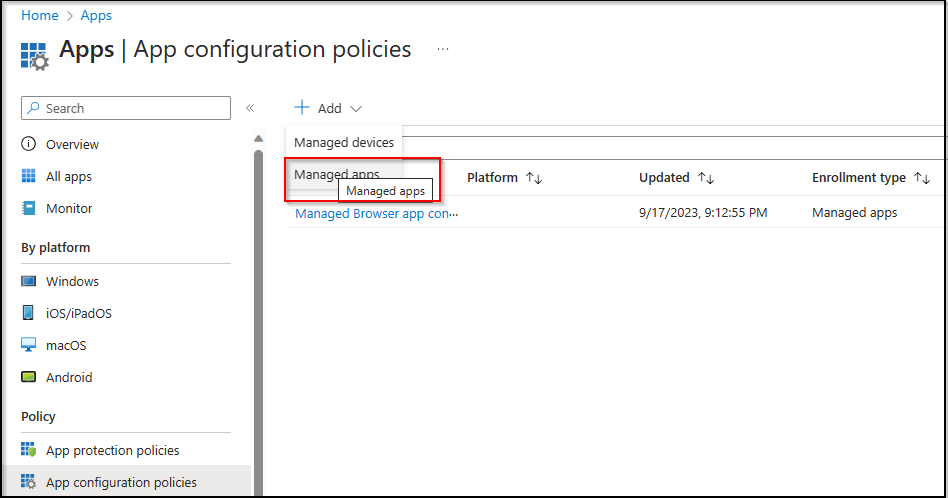Click the All apps grid icon
Image resolution: width=948 pixels, height=498 pixels.
pyautogui.click(x=29, y=176)
